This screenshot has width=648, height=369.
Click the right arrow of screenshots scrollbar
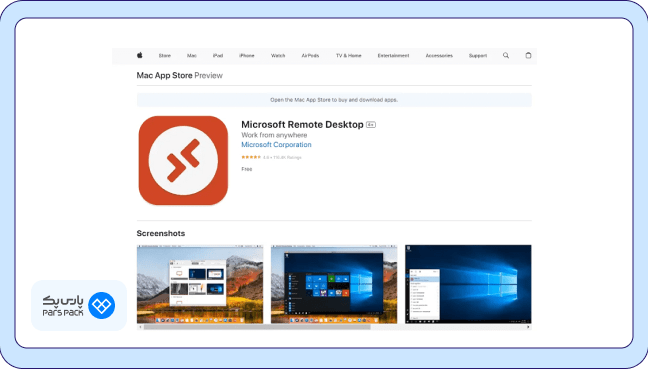[528, 327]
